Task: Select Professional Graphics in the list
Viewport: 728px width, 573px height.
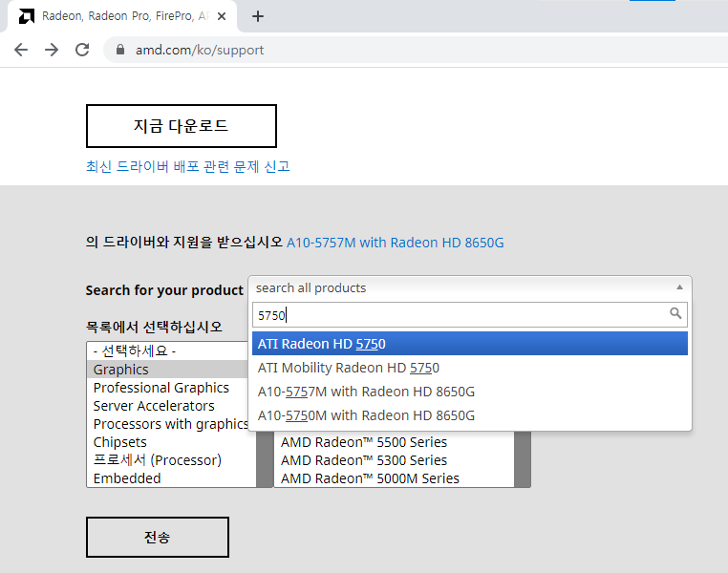Action: click(167, 388)
